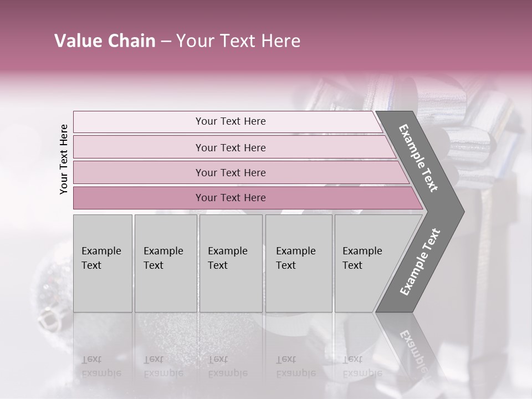
Task: Select the darkest pink Your Text Here bar
Action: click(x=230, y=198)
